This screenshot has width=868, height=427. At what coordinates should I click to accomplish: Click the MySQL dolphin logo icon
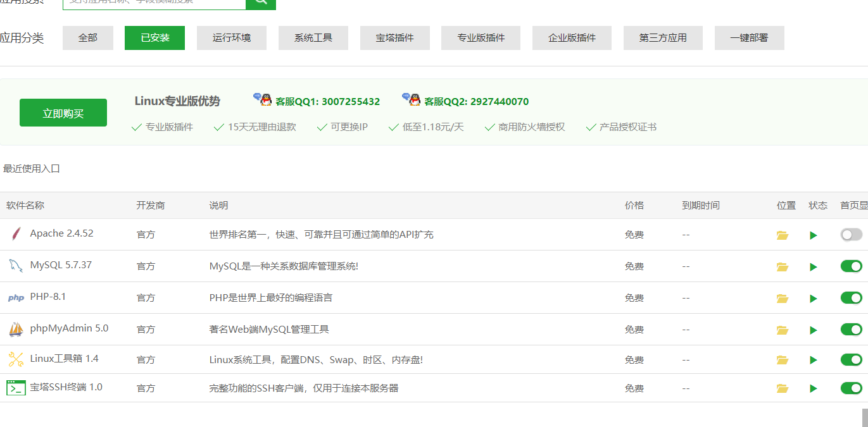tap(16, 266)
